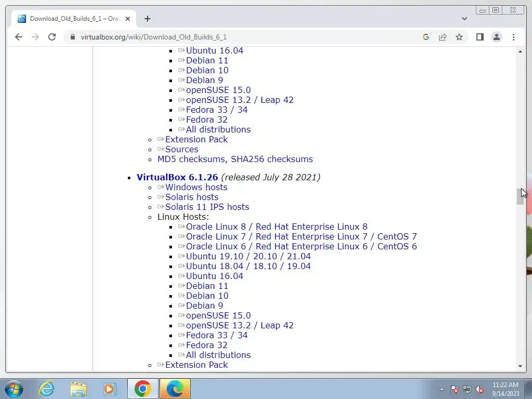The image size is (532, 399).
Task: Open the Chrome side panel
Action: (x=480, y=37)
